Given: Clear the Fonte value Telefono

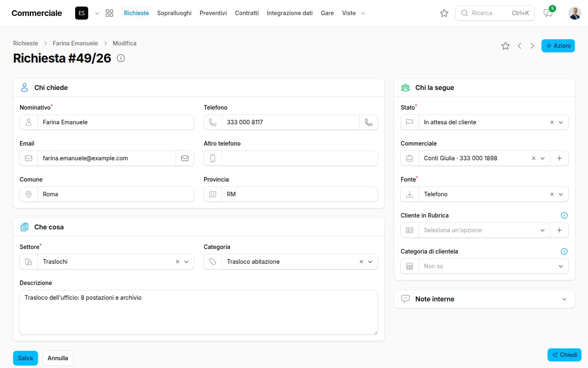Looking at the screenshot, I should tap(552, 194).
